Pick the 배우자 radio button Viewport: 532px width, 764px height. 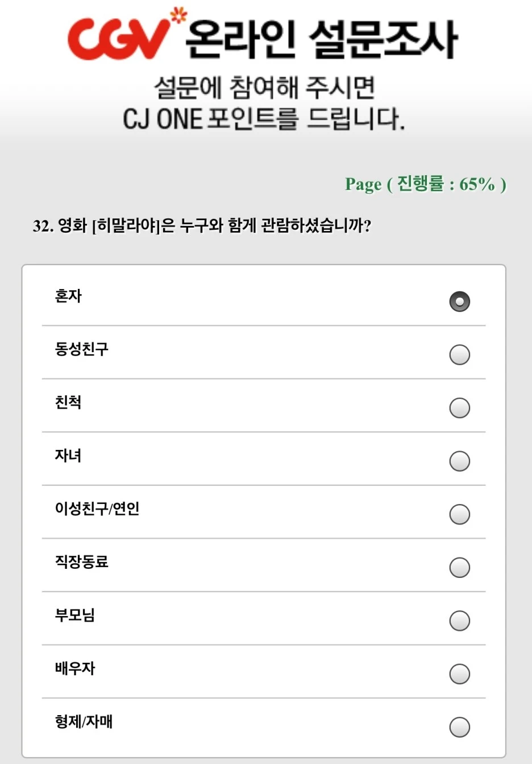pyautogui.click(x=459, y=674)
